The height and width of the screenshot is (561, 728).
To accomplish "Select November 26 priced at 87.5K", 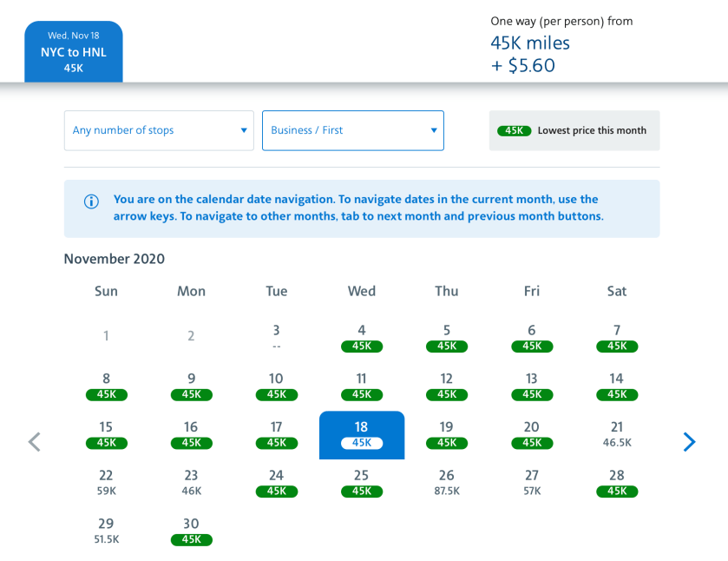I will 447,483.
